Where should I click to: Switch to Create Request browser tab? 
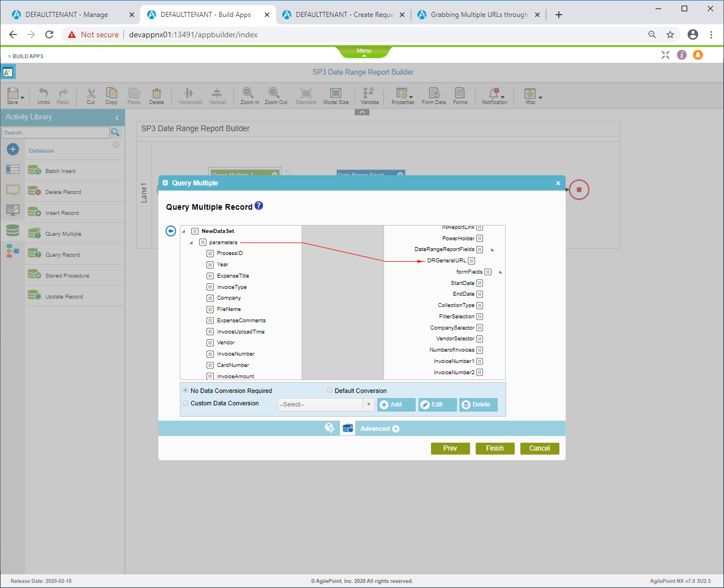point(344,15)
